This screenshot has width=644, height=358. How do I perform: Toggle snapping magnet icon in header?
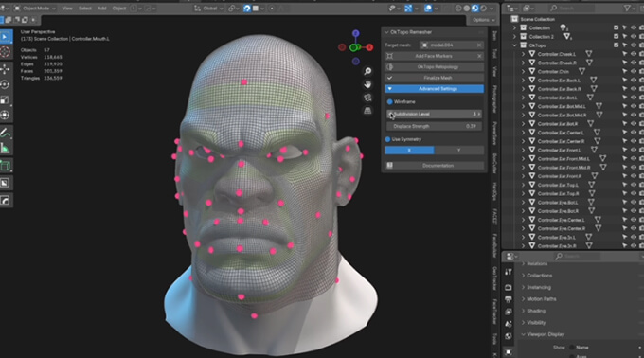(247, 9)
